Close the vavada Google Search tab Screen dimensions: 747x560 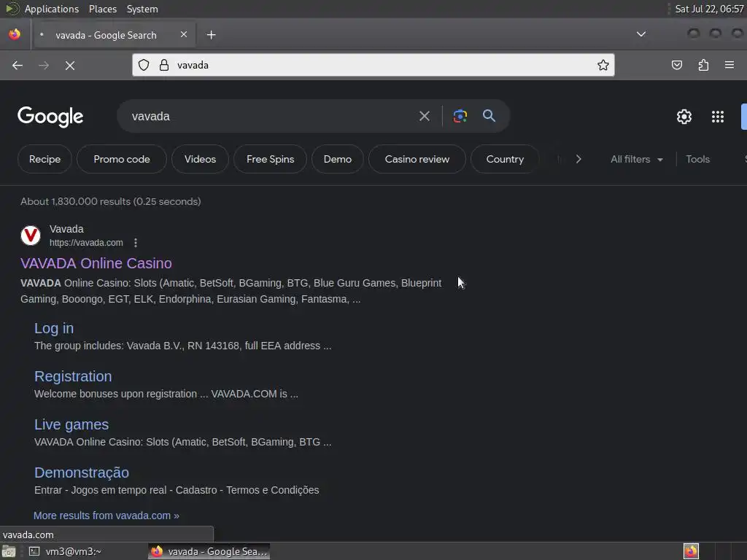pos(184,34)
